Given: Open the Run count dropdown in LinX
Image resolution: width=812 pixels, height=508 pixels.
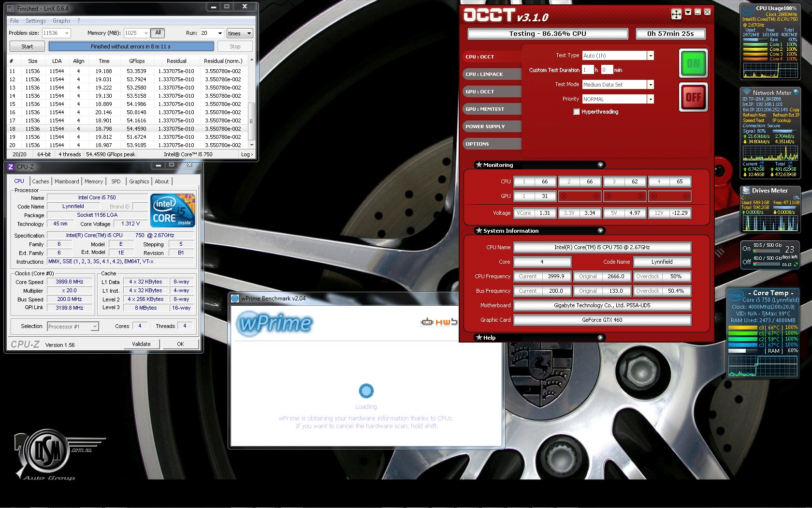Looking at the screenshot, I should pos(220,33).
